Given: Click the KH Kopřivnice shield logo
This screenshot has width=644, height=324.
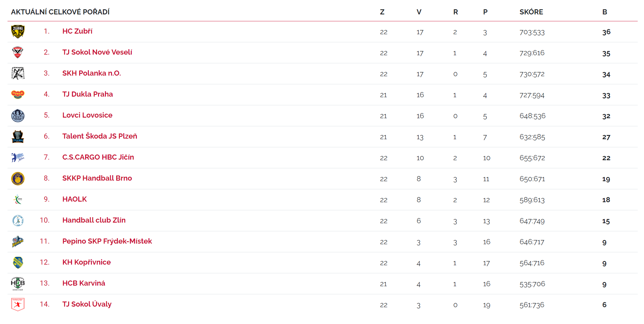Looking at the screenshot, I should 18,262.
